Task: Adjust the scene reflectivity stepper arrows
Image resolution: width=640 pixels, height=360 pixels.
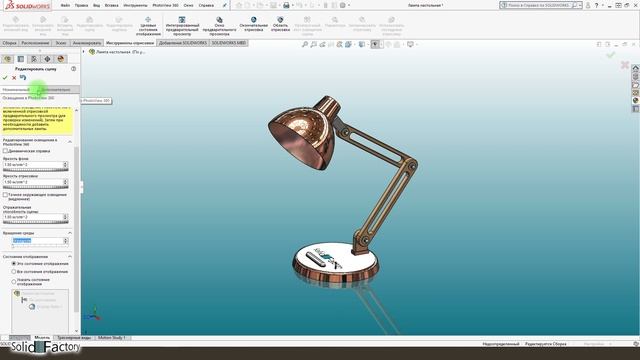Action: [x=65, y=217]
